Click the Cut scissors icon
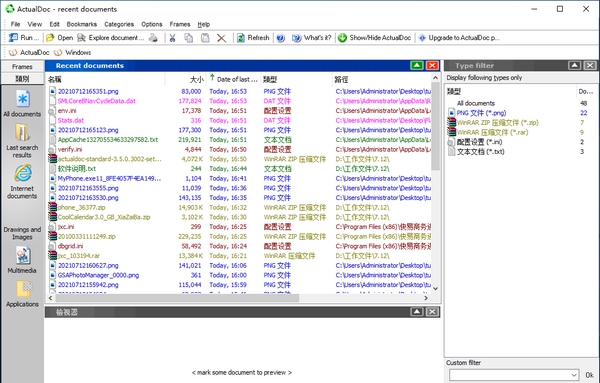600x383 pixels. [172, 37]
